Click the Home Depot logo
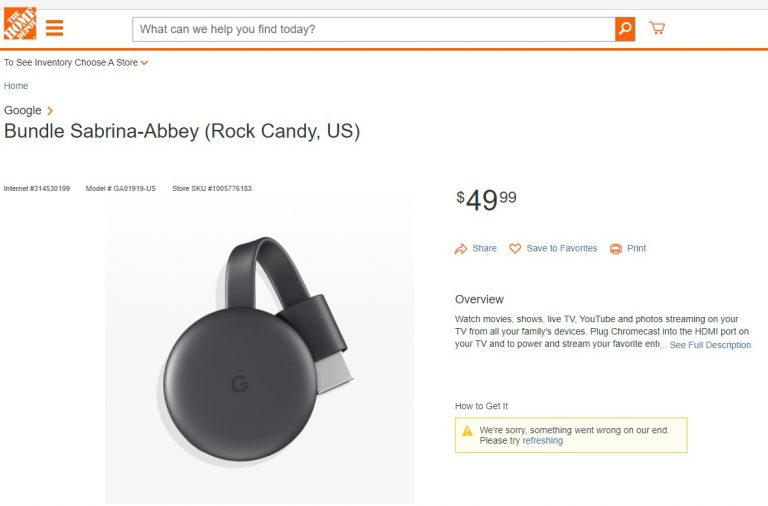768x506 pixels. click(19, 25)
